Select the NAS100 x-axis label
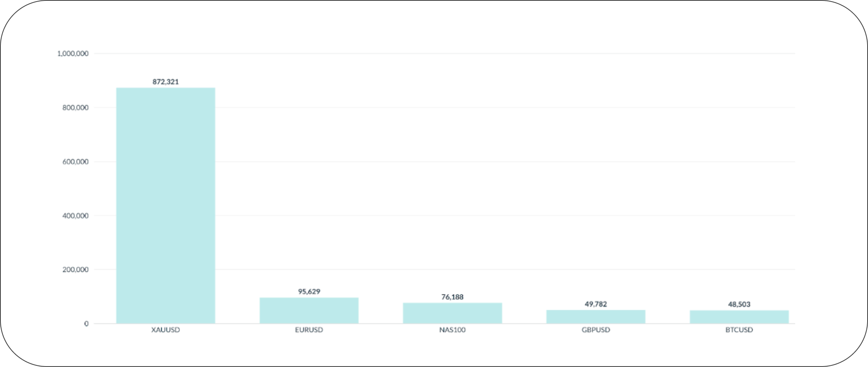868x367 pixels. (x=452, y=330)
